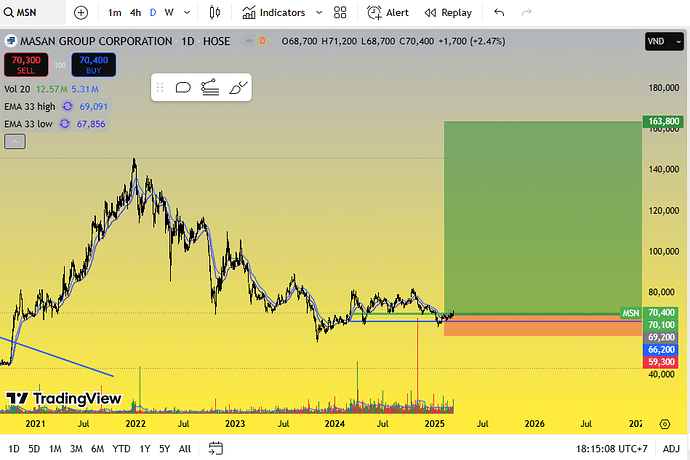
Task: Open MSN symbol search
Action: [x=32, y=12]
